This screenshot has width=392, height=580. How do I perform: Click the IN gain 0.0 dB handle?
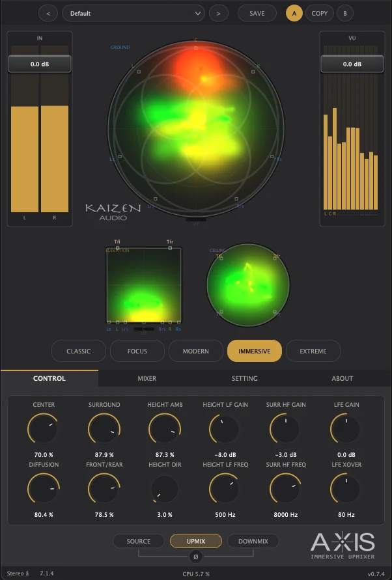[x=40, y=64]
